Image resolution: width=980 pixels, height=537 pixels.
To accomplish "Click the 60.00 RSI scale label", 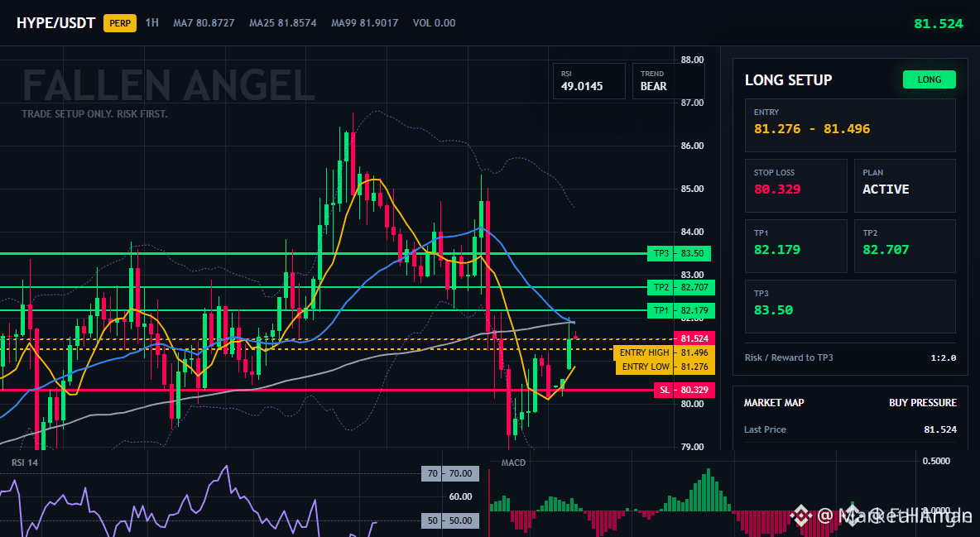I will point(461,496).
